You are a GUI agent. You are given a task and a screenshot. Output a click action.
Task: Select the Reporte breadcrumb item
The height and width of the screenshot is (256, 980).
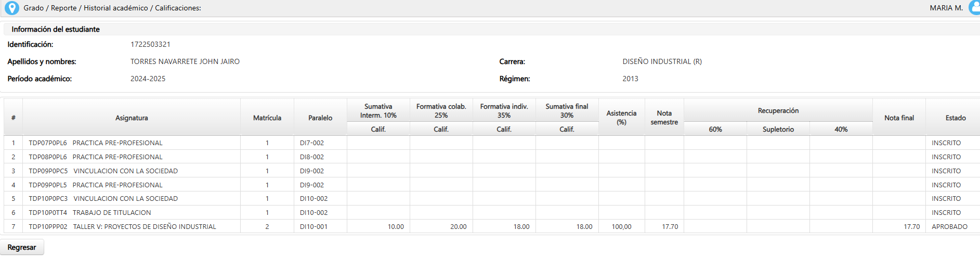pos(64,8)
